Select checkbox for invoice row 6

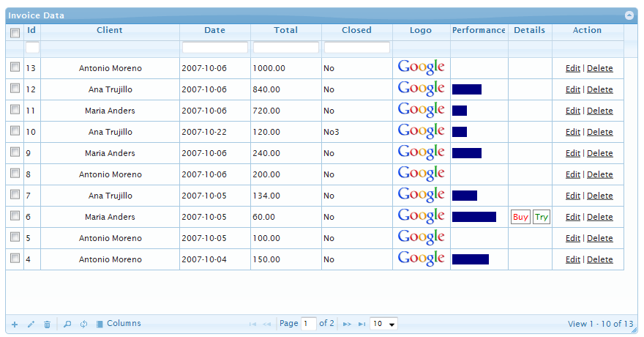click(15, 216)
